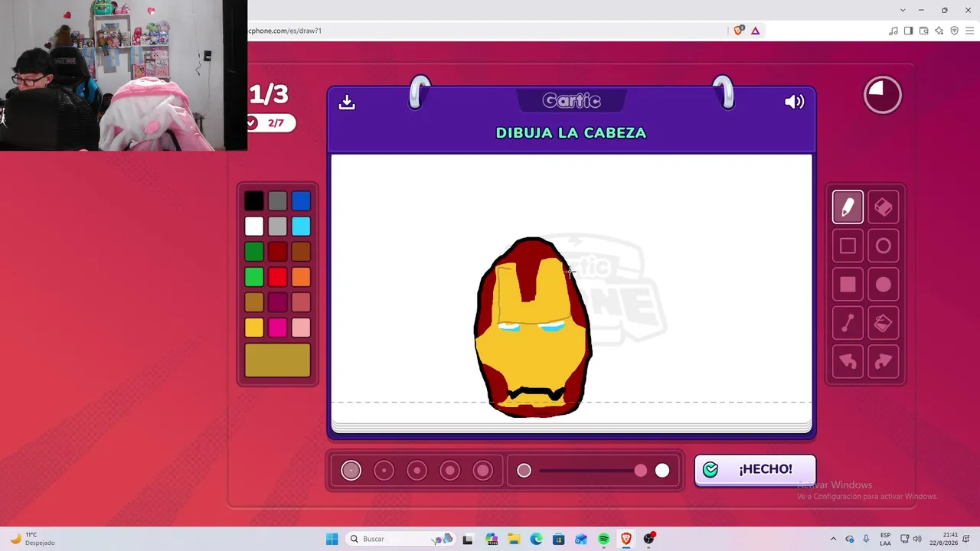Select the hot pink color swatch
The image size is (980, 551).
(x=278, y=328)
